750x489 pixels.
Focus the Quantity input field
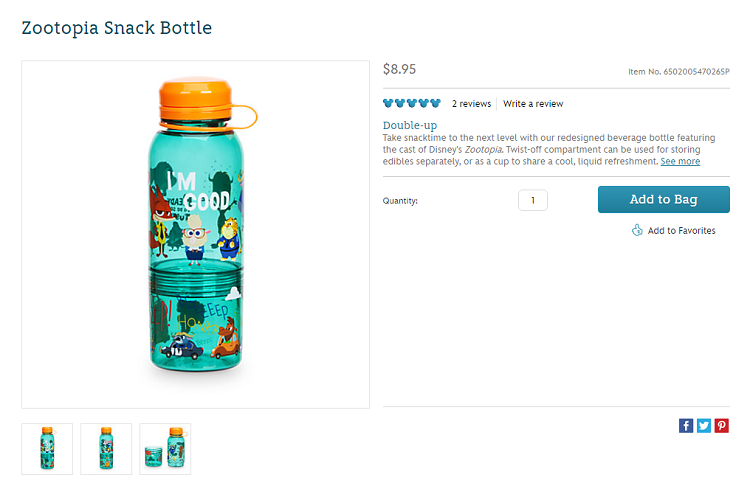point(533,200)
